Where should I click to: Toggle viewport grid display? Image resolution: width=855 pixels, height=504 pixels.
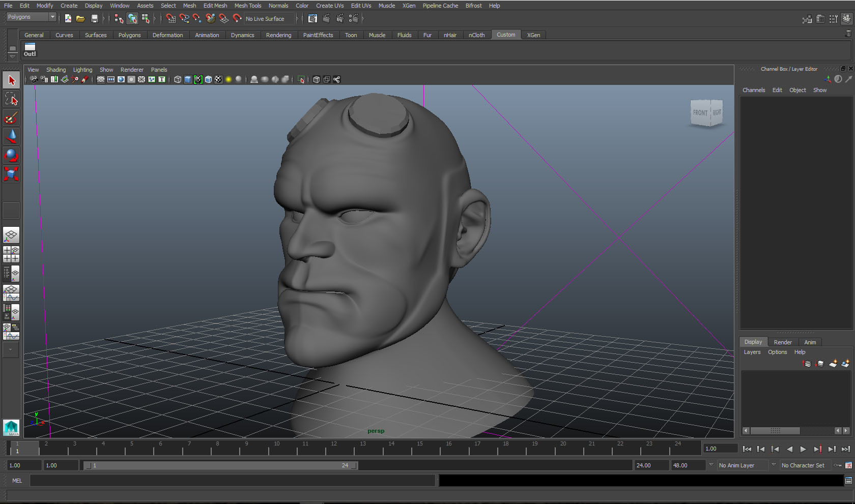point(101,79)
